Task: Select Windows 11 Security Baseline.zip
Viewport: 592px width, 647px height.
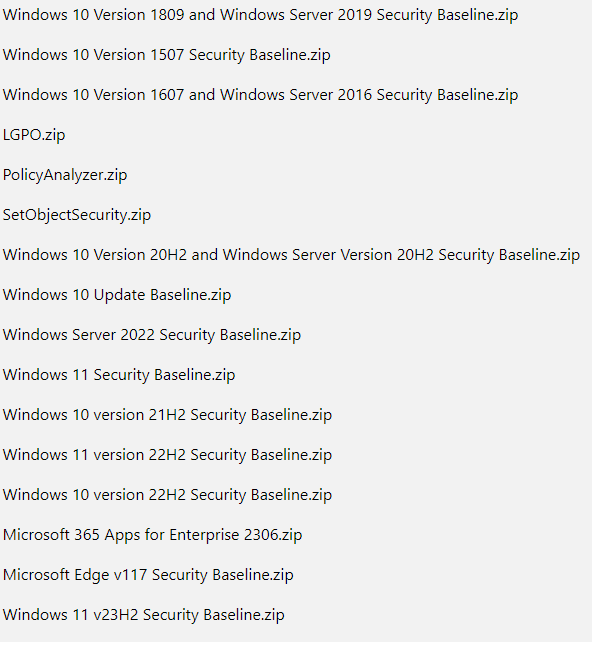Action: click(x=119, y=375)
